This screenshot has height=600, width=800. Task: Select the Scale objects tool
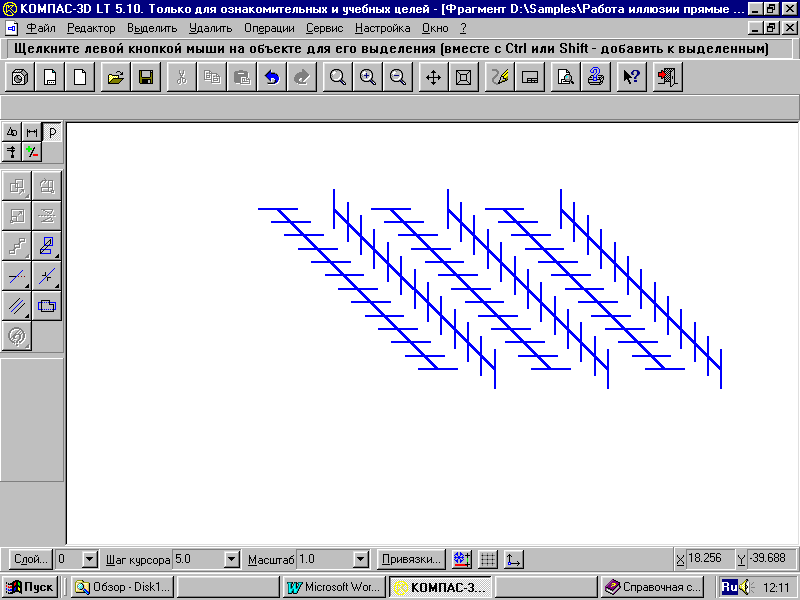click(17, 216)
